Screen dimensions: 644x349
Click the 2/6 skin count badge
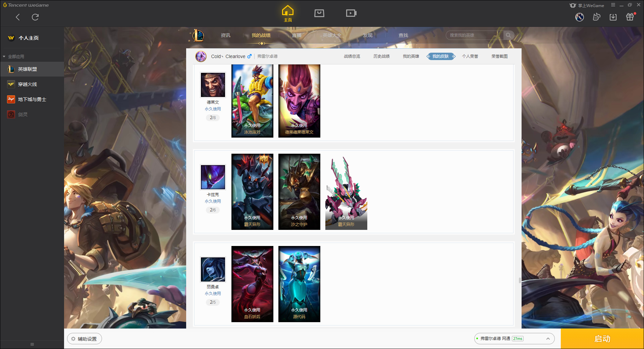pos(213,210)
